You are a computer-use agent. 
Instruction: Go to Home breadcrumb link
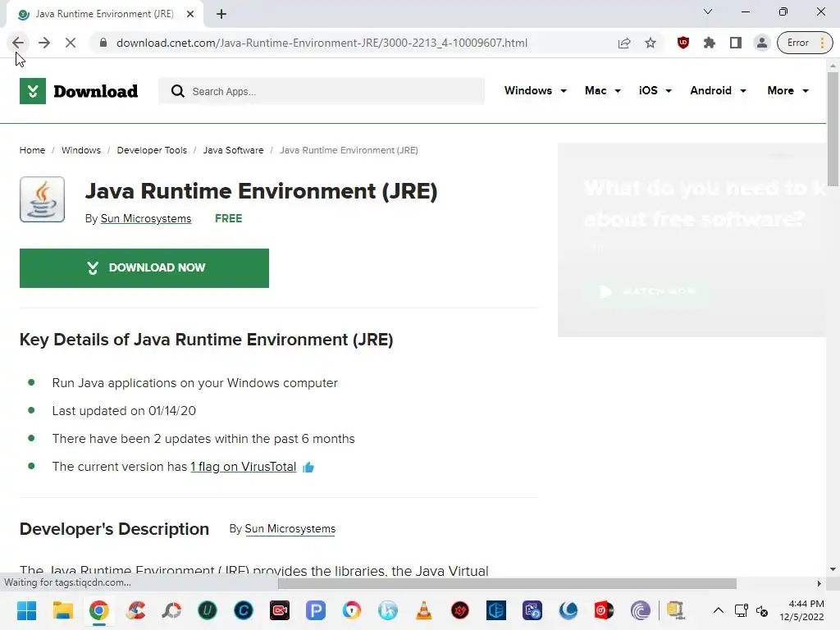coord(32,150)
